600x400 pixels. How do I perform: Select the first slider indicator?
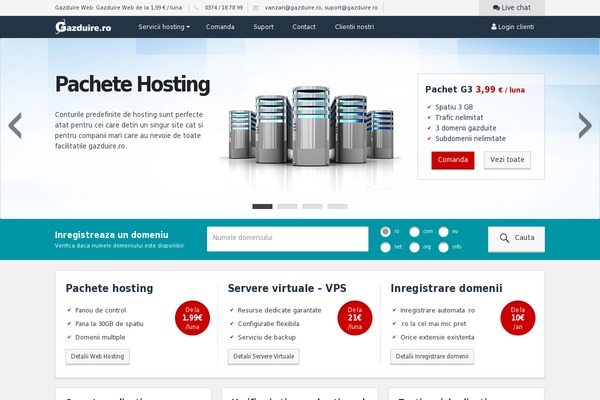262,207
